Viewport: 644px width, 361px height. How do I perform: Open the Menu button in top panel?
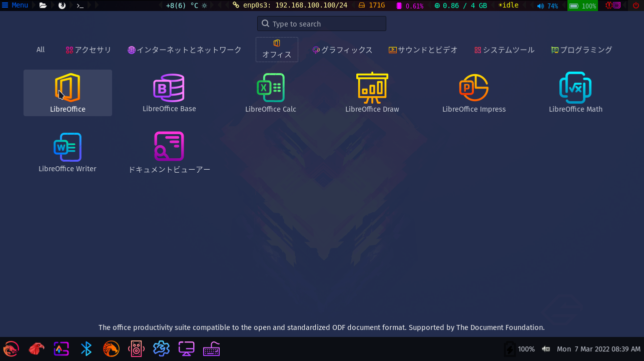tap(15, 6)
